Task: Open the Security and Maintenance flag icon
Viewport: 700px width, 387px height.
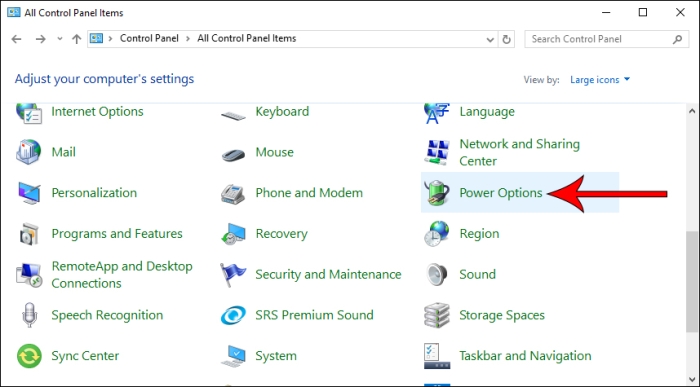Action: 233,275
